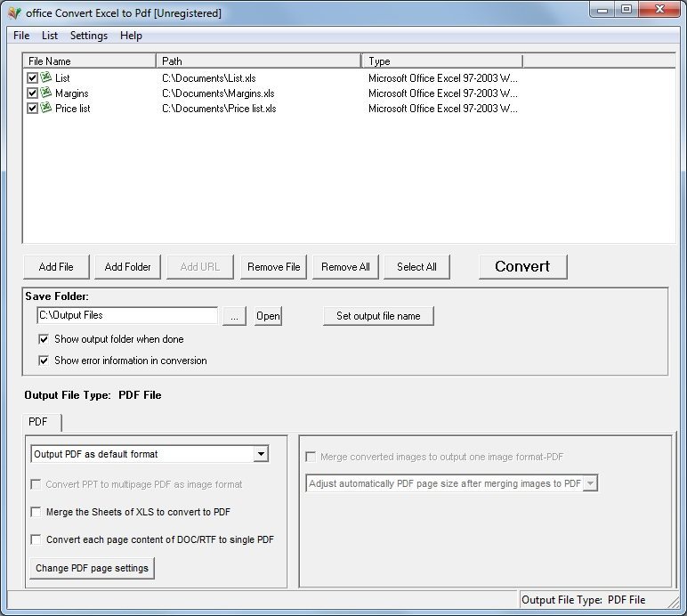Select the Margins file name
The image size is (687, 616).
(x=71, y=93)
